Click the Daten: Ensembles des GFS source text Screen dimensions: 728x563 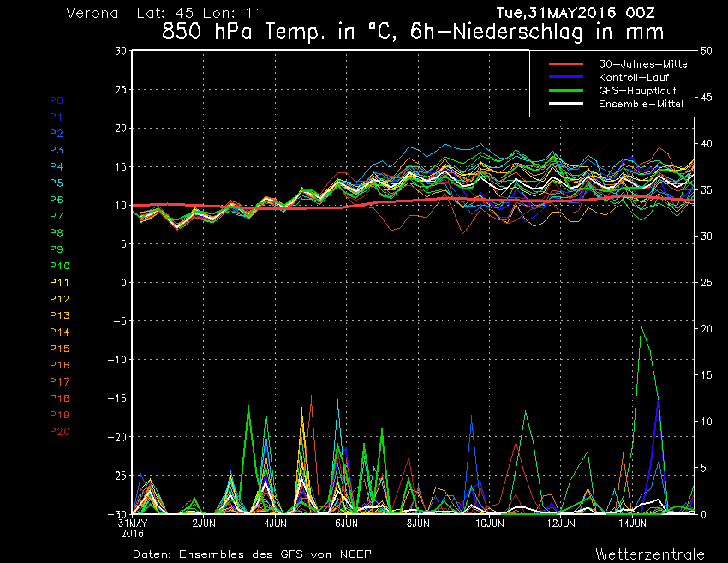click(x=252, y=554)
